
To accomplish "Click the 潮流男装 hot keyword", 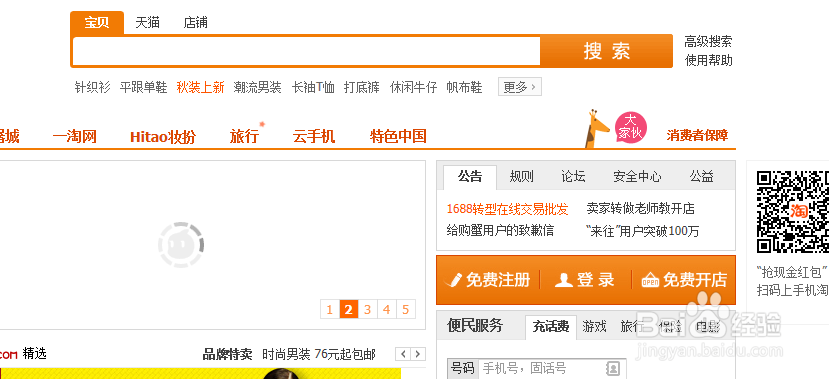I will [x=257, y=87].
